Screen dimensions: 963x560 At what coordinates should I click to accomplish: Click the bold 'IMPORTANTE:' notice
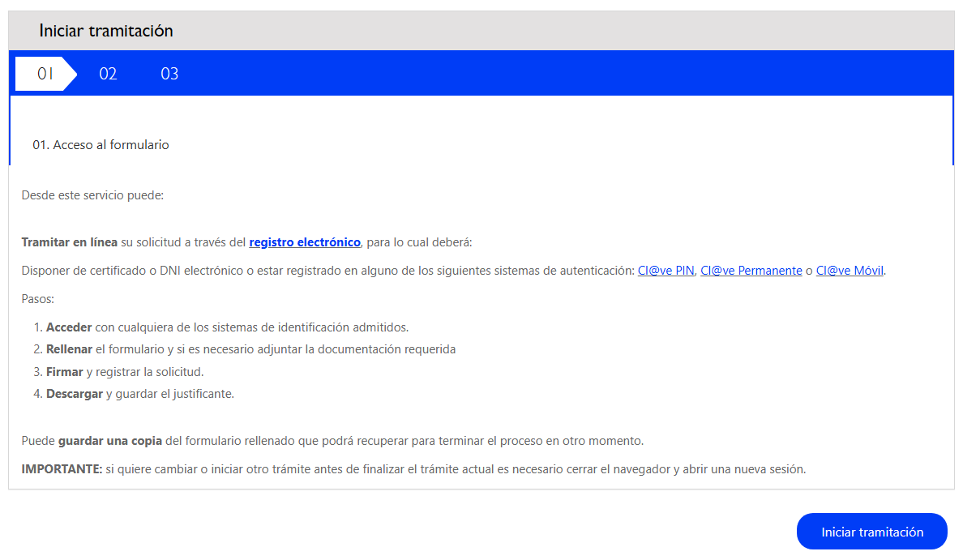click(x=62, y=469)
